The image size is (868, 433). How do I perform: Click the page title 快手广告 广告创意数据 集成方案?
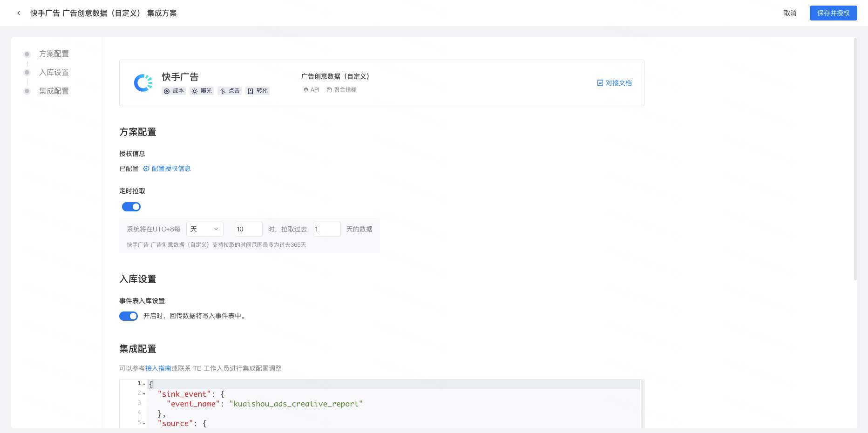coord(103,13)
